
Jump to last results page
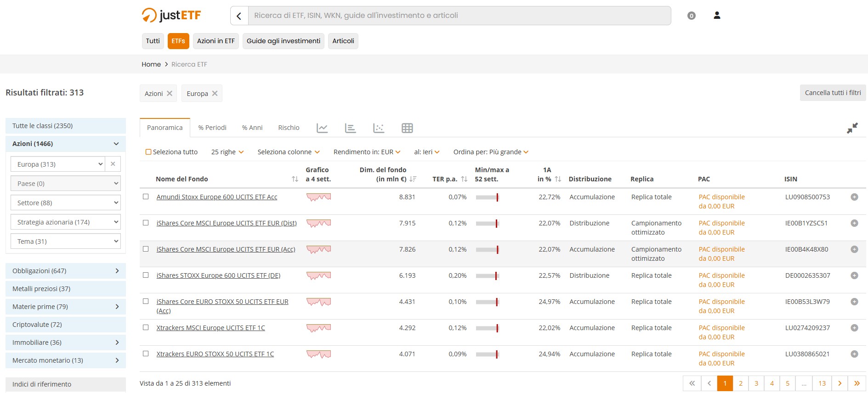coord(857,383)
